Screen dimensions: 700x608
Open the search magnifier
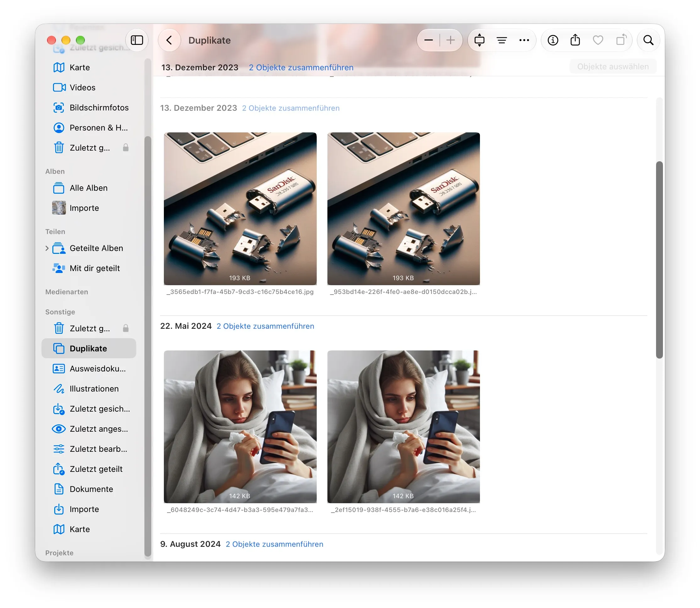tap(649, 40)
